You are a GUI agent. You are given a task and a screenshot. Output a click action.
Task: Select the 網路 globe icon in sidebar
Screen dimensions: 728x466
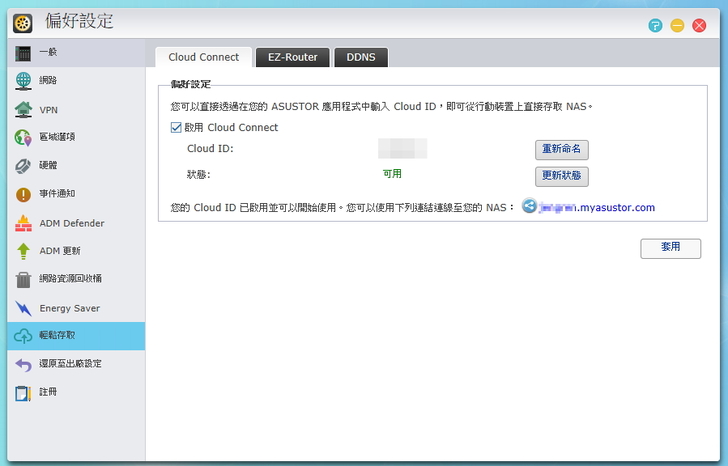coord(23,81)
